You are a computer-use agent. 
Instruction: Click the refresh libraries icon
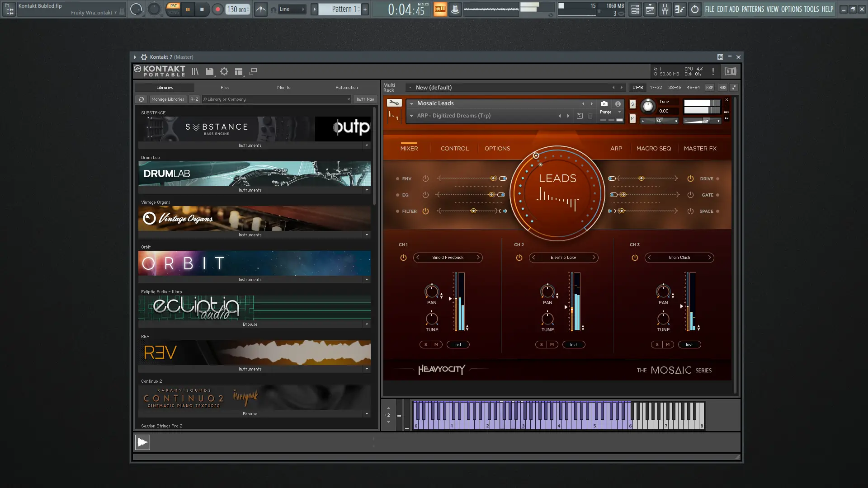142,99
